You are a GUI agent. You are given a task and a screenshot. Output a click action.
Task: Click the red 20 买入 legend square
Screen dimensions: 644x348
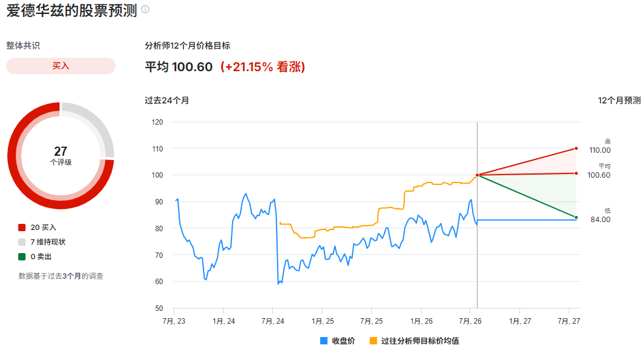(x=22, y=228)
